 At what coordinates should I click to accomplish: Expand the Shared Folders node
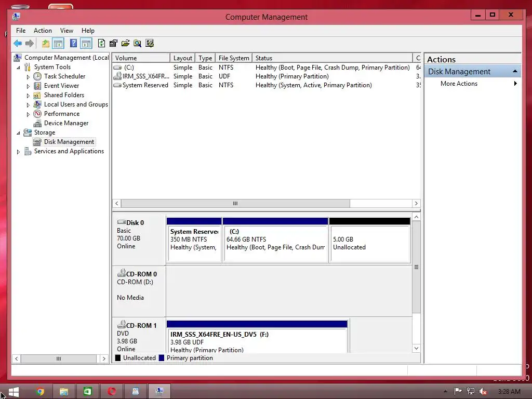(28, 96)
